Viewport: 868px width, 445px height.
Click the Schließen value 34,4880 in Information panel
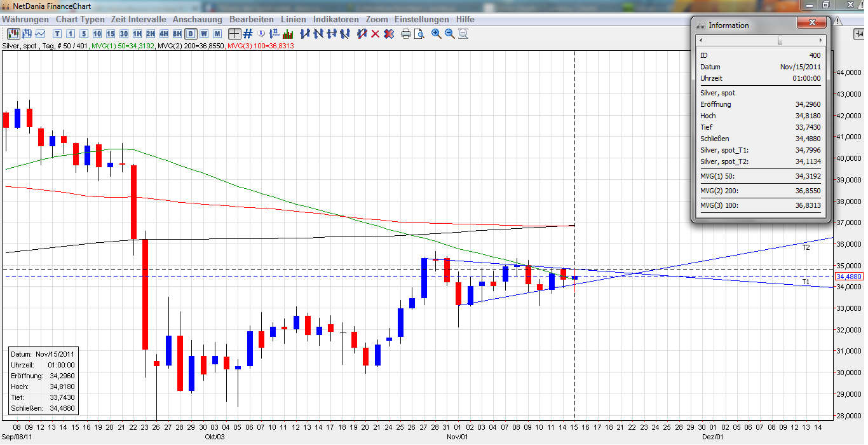(x=808, y=139)
